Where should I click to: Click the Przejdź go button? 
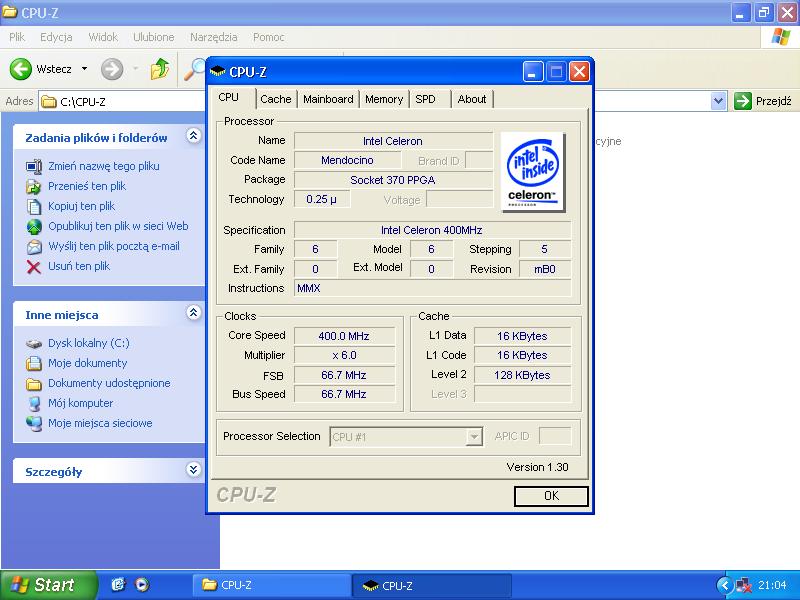click(763, 101)
